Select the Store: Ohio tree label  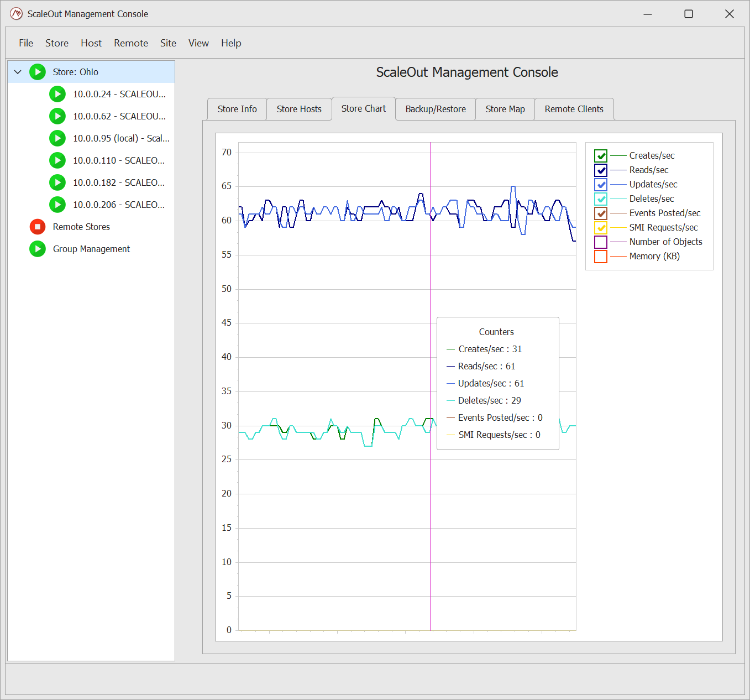pos(76,72)
